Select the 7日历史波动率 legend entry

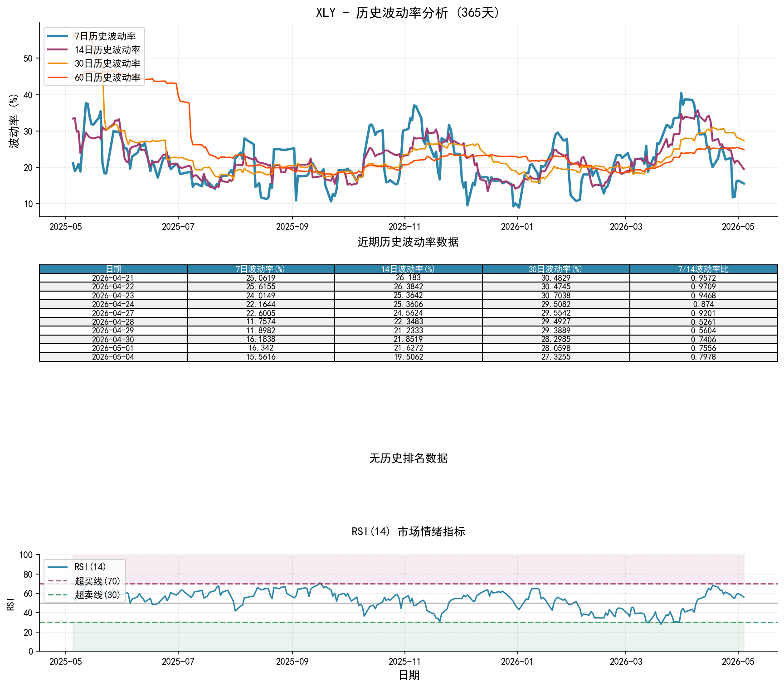(x=94, y=36)
